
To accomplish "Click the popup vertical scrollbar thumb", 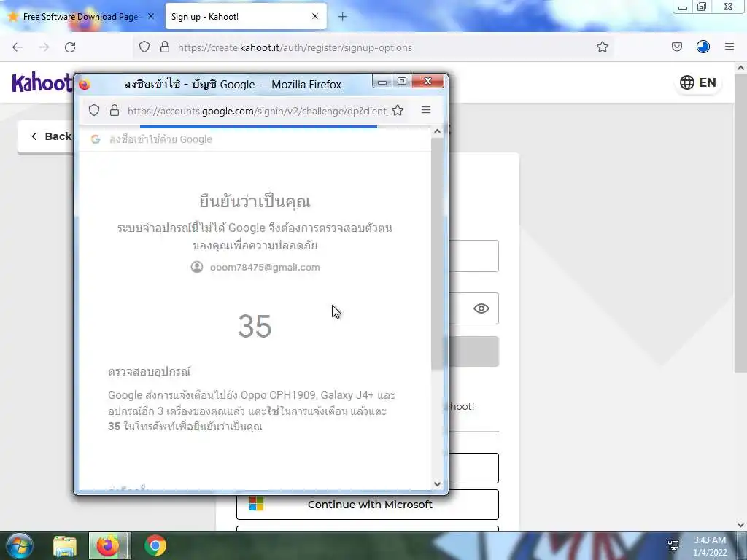I will click(438, 253).
